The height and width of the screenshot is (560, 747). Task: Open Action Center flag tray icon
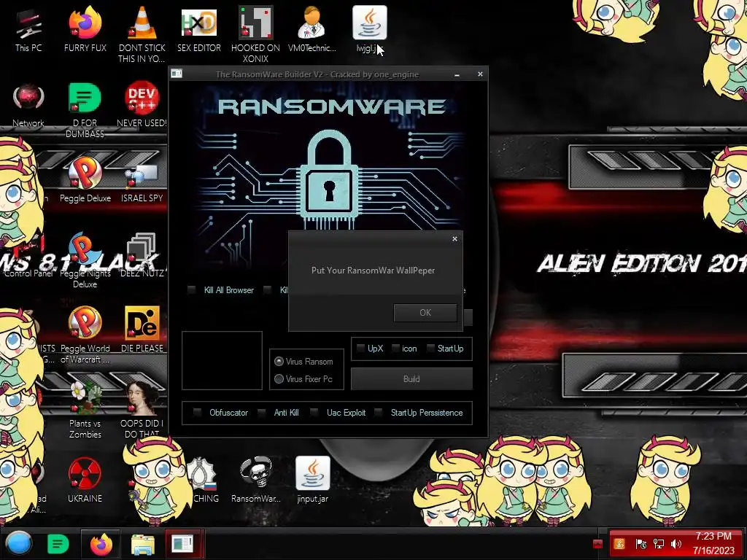640,544
